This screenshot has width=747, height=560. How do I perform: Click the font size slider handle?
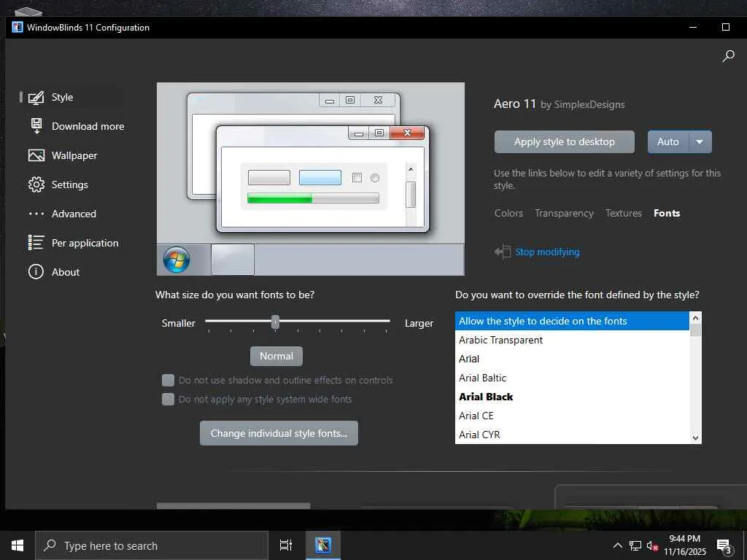pyautogui.click(x=275, y=322)
